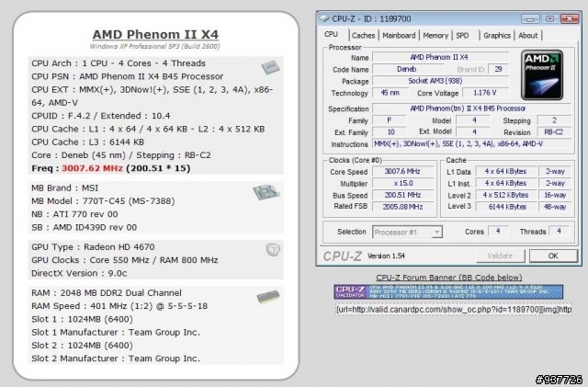
Task: Click the AMD Phenom II X4 page heading
Action: coord(155,34)
